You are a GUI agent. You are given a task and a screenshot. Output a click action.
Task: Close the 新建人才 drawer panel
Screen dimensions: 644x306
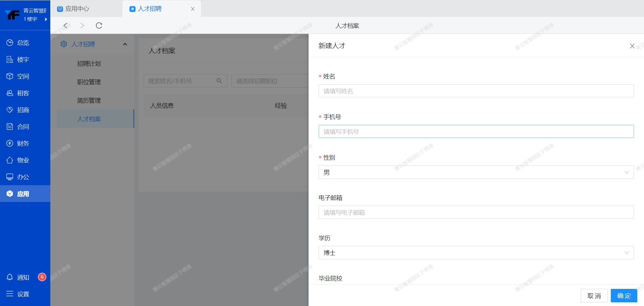pos(632,46)
